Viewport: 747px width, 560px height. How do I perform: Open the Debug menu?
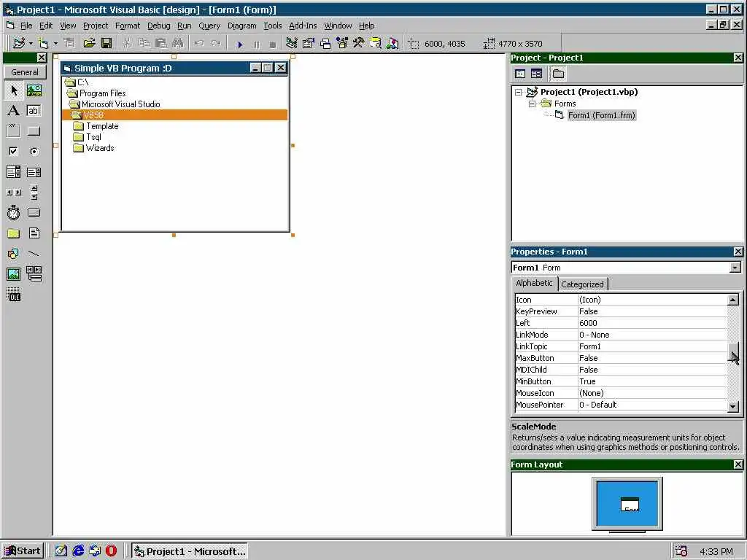(x=158, y=26)
